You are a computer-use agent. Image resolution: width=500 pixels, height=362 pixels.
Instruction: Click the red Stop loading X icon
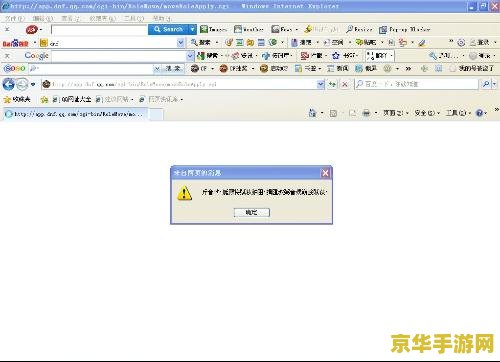[x=345, y=84]
